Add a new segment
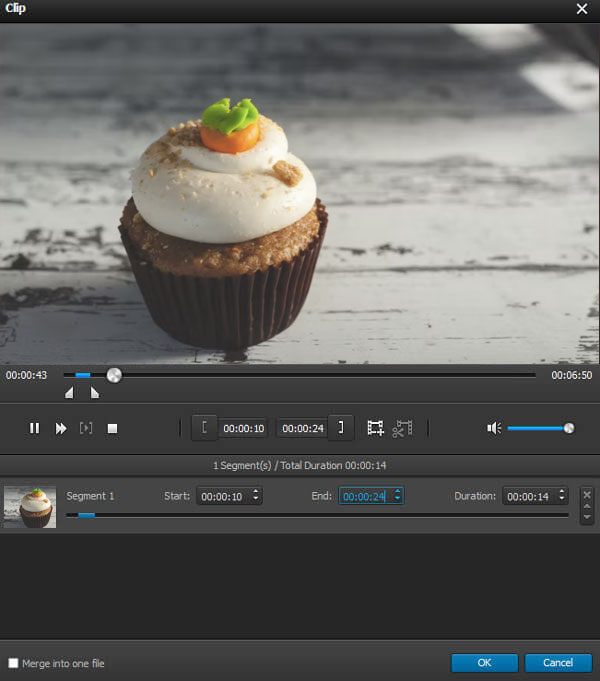This screenshot has width=600, height=681. 375,428
